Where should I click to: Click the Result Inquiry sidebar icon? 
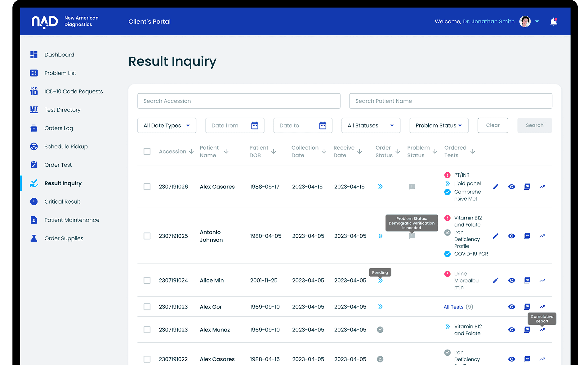[34, 183]
